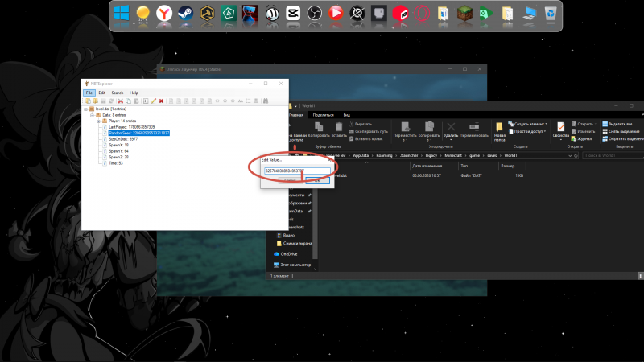Click the red Delete tag icon
This screenshot has height=362, width=644.
coord(162,101)
